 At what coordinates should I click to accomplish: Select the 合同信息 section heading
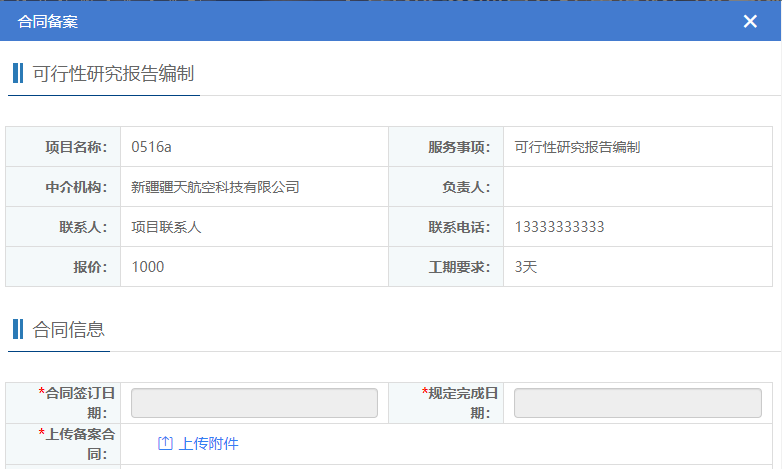(69, 329)
